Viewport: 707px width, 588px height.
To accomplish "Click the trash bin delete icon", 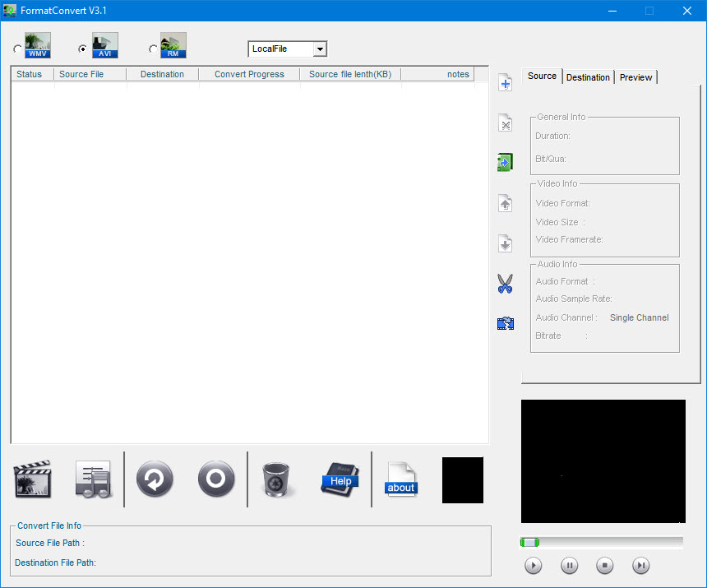I will tap(277, 479).
